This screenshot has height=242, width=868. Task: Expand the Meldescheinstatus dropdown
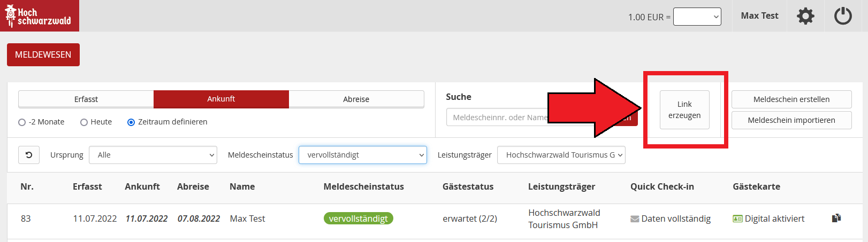[x=362, y=155]
